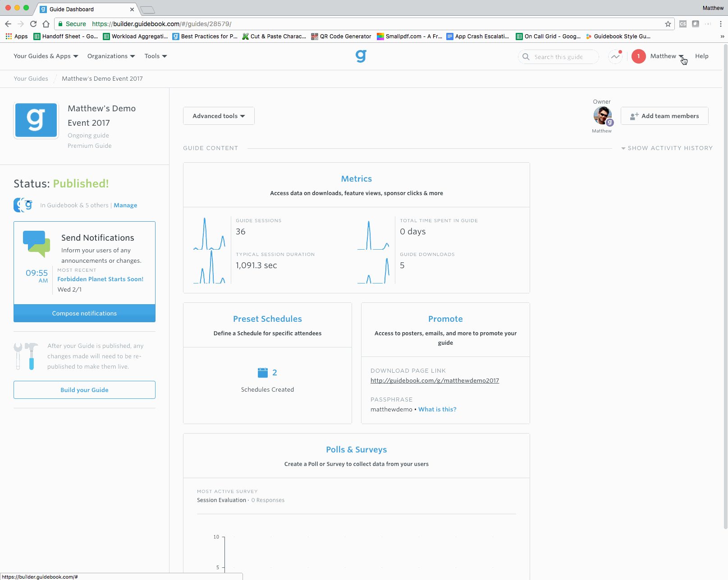Click the add-person icon in Add team members
Screen dimensions: 728x580
coord(634,116)
